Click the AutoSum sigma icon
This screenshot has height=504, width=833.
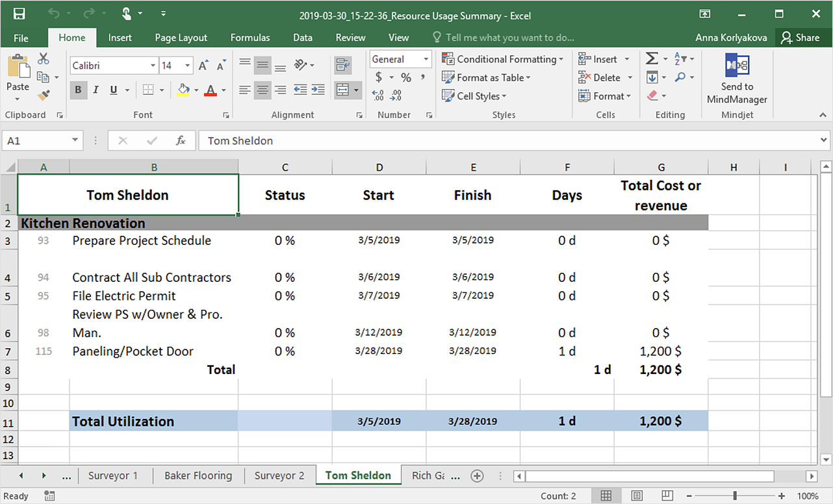(x=652, y=59)
